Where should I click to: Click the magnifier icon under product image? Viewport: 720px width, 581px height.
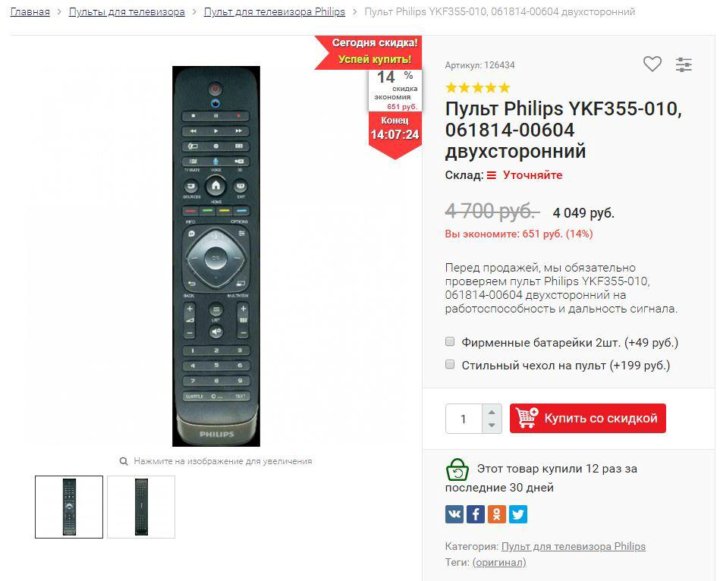click(124, 461)
